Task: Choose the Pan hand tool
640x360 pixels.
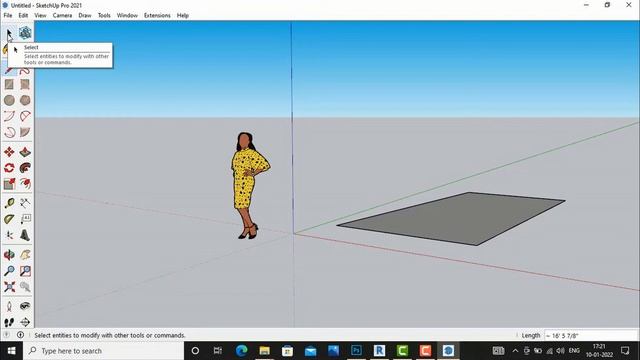Action: [x=25, y=255]
